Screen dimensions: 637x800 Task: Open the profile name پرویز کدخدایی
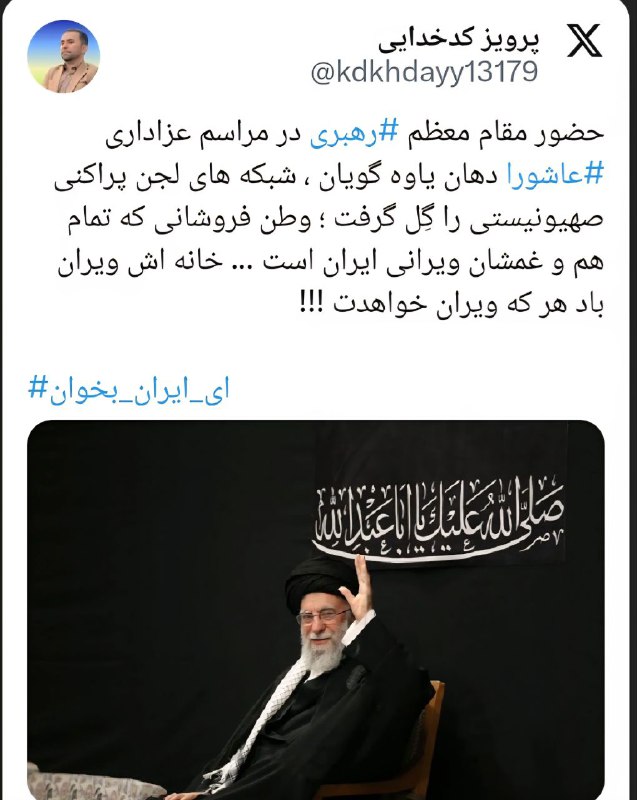458,40
